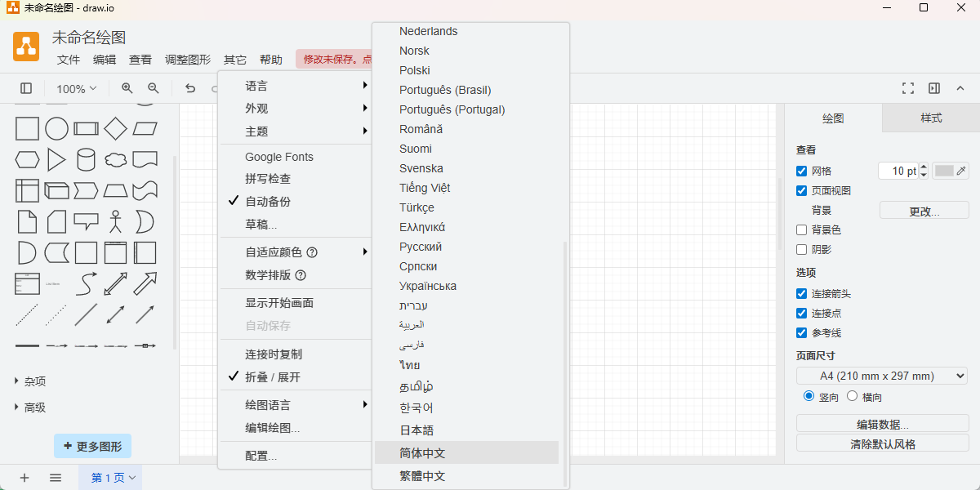Select the 横向 landscape radio button
Image resolution: width=980 pixels, height=490 pixels.
[x=852, y=396]
